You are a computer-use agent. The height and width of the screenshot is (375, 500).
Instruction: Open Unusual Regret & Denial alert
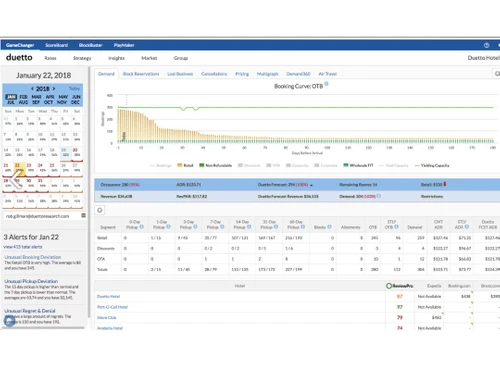click(x=30, y=311)
